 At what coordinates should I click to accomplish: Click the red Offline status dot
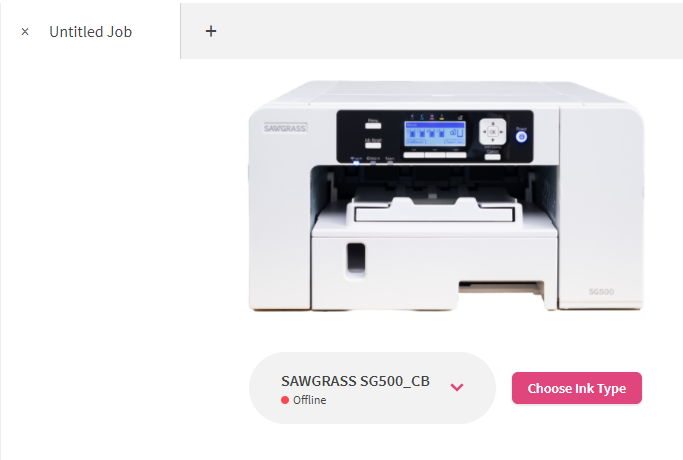(x=285, y=400)
